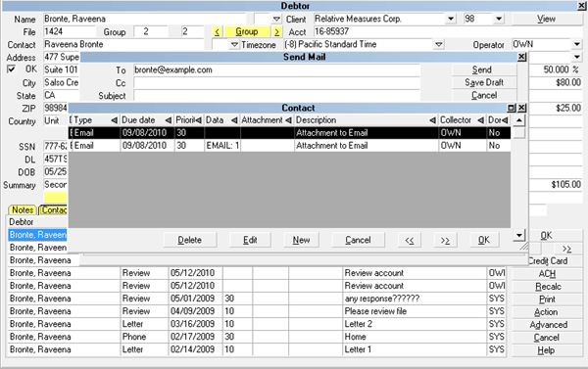The image size is (588, 369).
Task: Click the File number field 1424
Action: pos(70,31)
